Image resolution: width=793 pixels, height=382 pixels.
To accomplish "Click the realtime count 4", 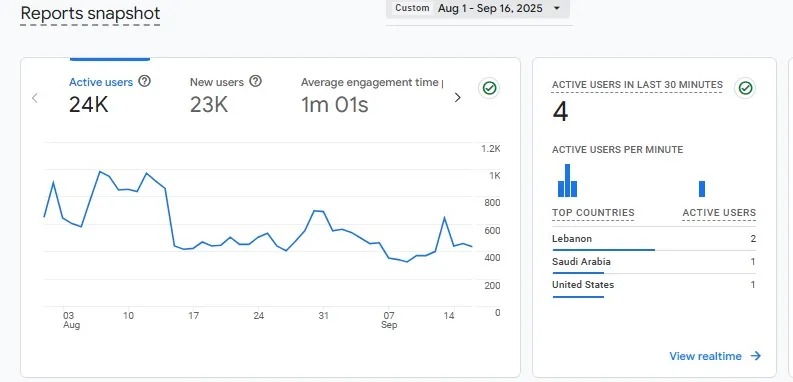I will [560, 112].
